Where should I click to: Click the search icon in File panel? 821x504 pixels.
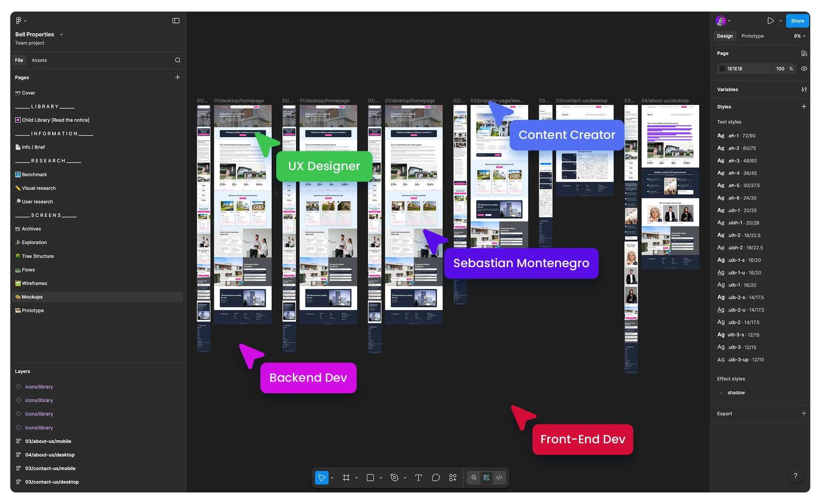point(177,60)
